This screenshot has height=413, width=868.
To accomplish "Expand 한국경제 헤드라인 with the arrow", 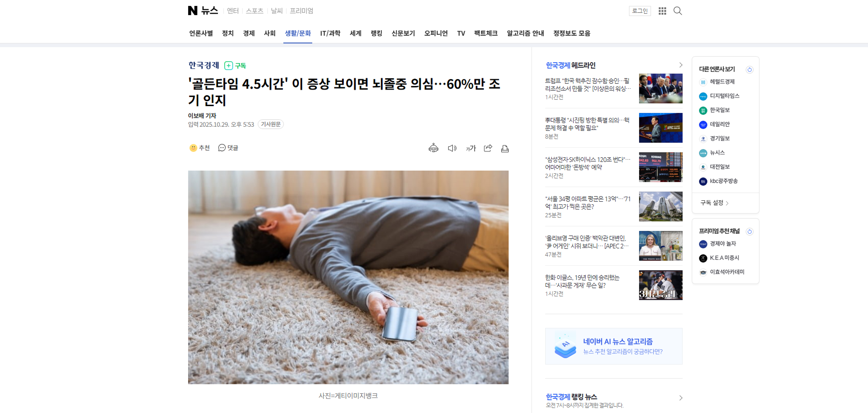I will pos(681,65).
